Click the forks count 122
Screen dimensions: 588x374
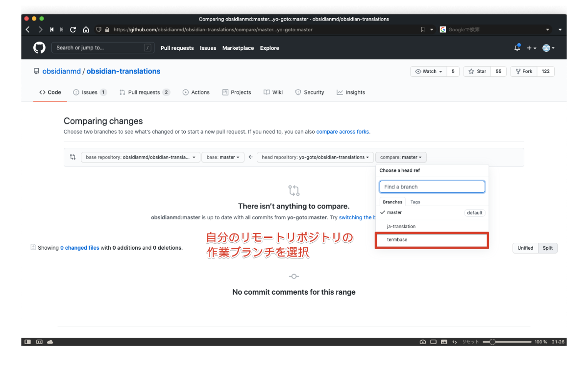coord(545,71)
